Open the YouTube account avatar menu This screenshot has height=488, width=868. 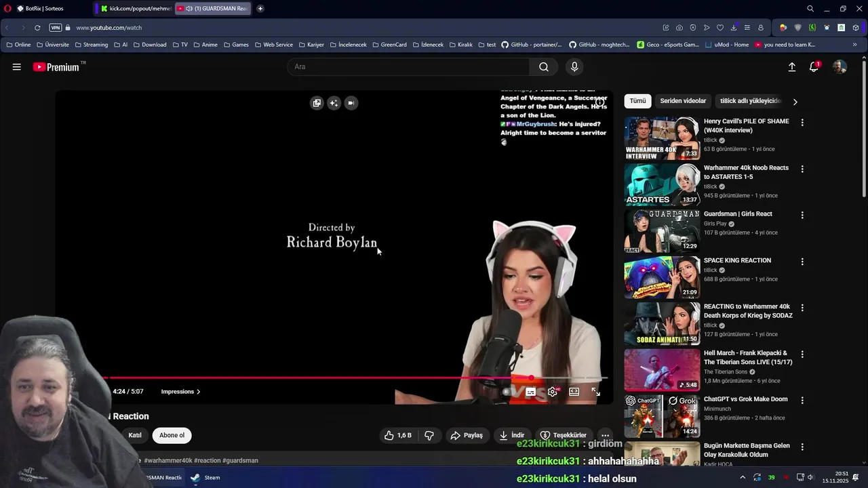pos(840,66)
